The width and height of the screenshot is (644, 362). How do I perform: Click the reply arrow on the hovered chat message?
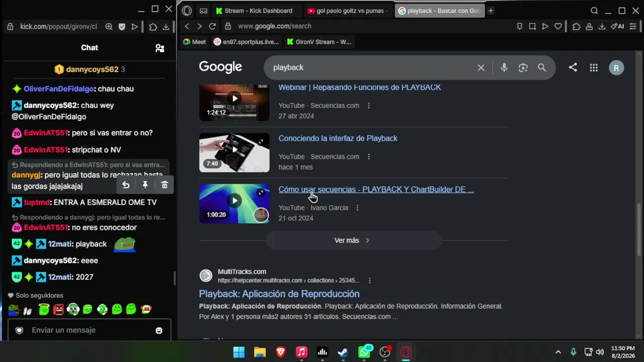click(x=126, y=185)
